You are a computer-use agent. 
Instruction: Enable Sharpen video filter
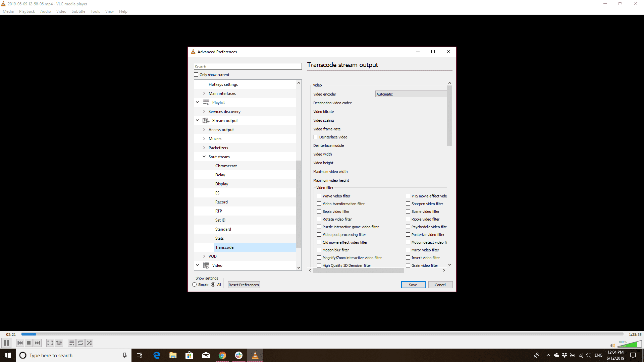tap(408, 204)
